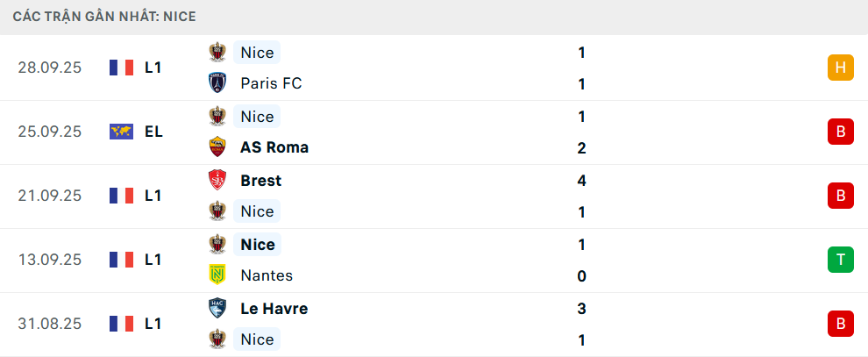This screenshot has width=868, height=357.
Task: Click the Nice crest in the Nantes match
Action: pyautogui.click(x=217, y=244)
